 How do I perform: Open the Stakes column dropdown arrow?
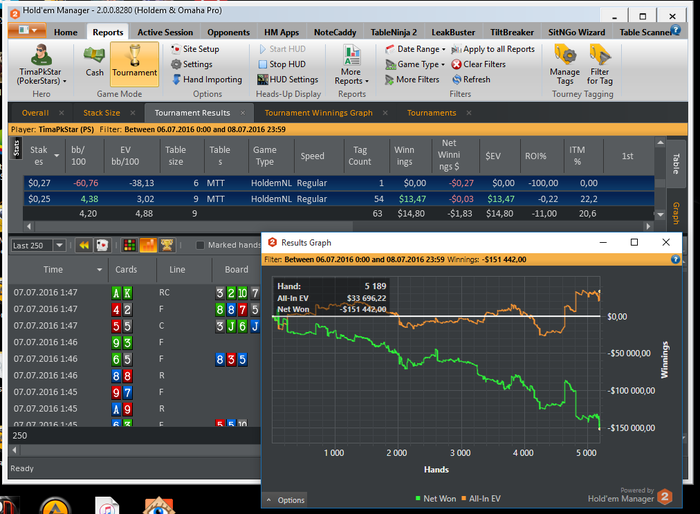(57, 156)
